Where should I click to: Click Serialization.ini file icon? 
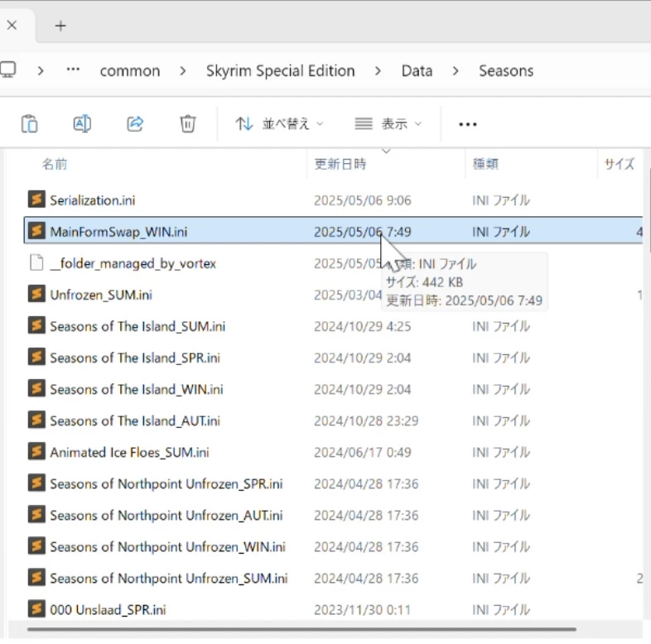pyautogui.click(x=36, y=199)
